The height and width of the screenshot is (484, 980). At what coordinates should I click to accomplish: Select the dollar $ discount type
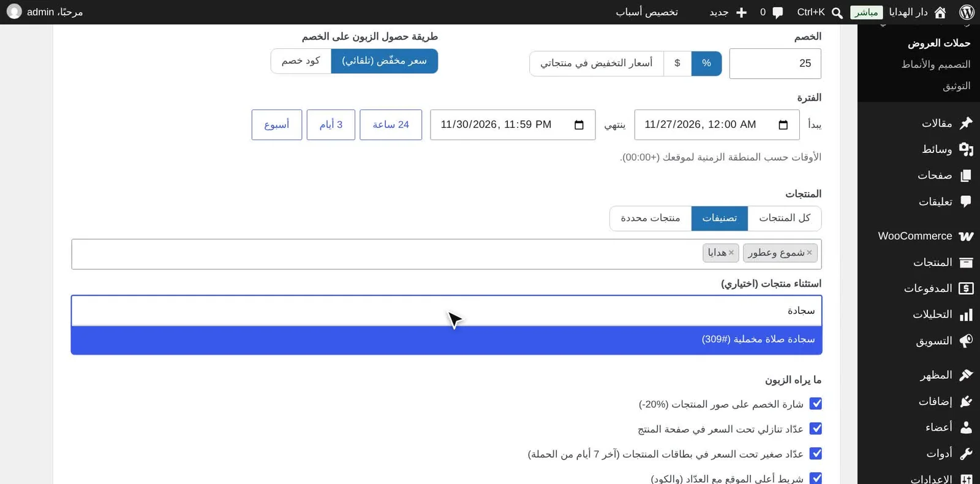(677, 64)
